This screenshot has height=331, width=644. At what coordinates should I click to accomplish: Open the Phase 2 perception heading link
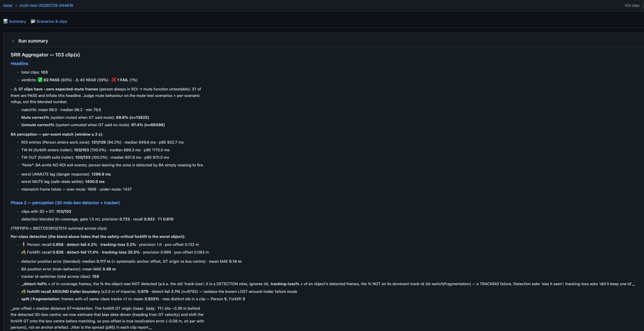click(65, 203)
